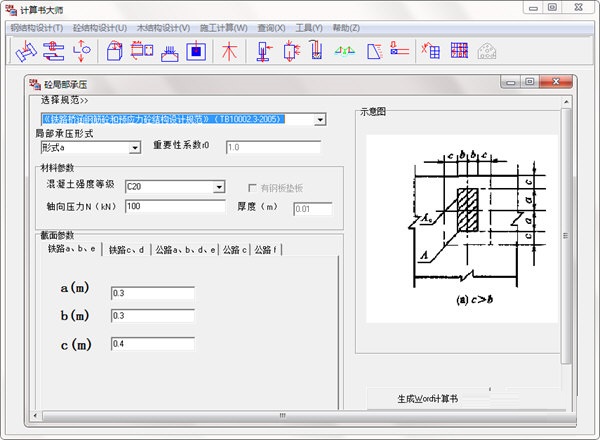Image resolution: width=600 pixels, height=440 pixels.
Task: Click the 重要性系数r0 input field
Action: 273,147
